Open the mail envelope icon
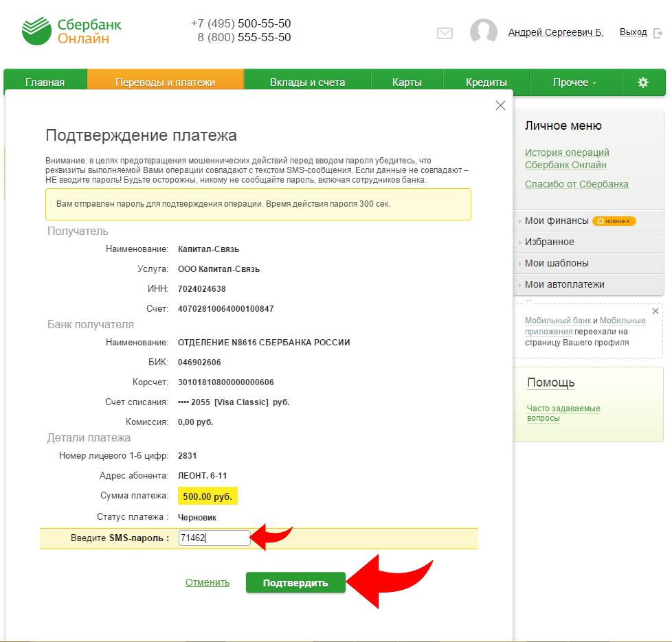Screen dimensions: 672x642 point(445,33)
